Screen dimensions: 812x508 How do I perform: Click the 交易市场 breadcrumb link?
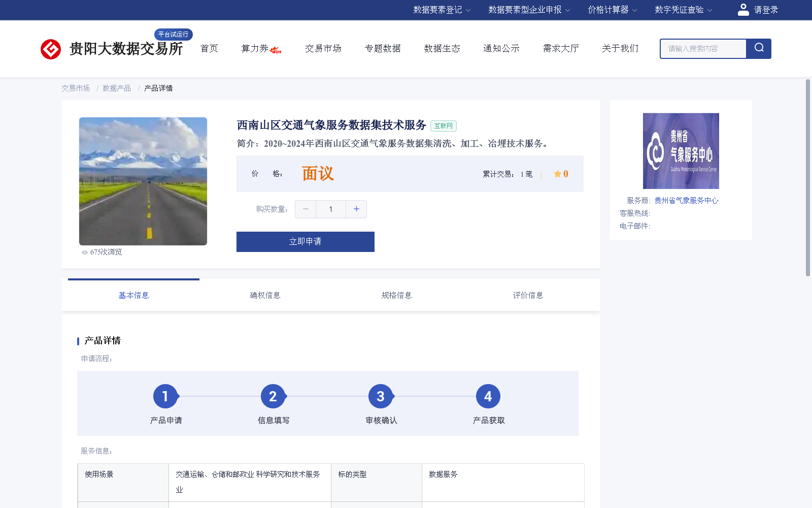(76, 88)
